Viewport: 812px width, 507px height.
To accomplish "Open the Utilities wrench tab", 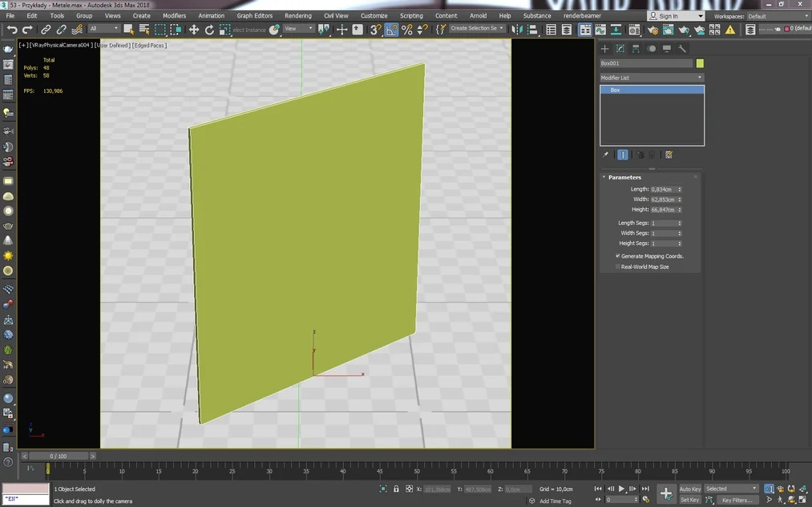I will (x=682, y=49).
